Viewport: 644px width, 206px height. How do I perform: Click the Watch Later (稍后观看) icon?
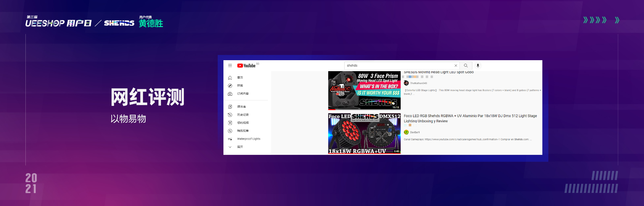(x=230, y=131)
